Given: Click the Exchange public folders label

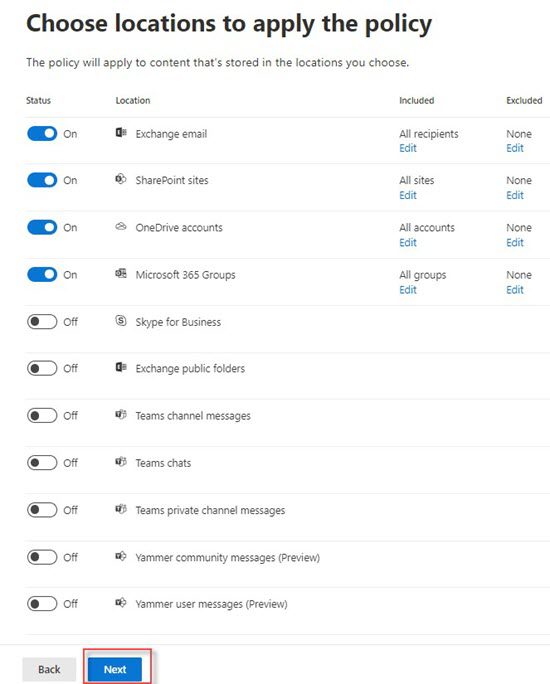Looking at the screenshot, I should pyautogui.click(x=190, y=369).
